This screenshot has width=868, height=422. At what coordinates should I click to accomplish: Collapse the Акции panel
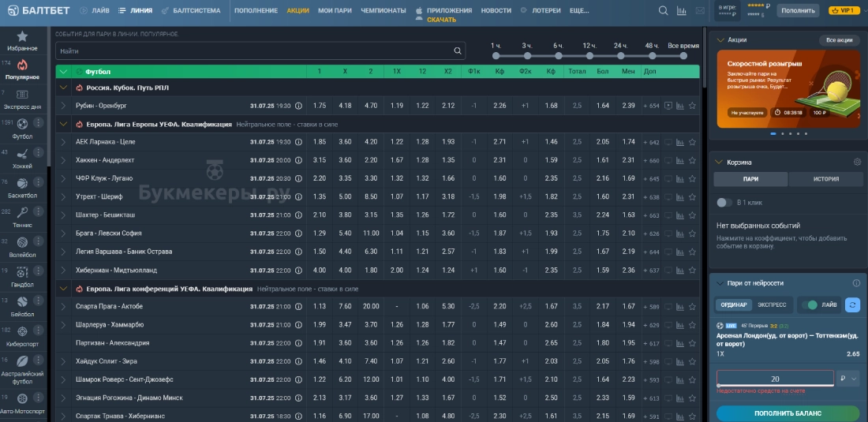(720, 39)
